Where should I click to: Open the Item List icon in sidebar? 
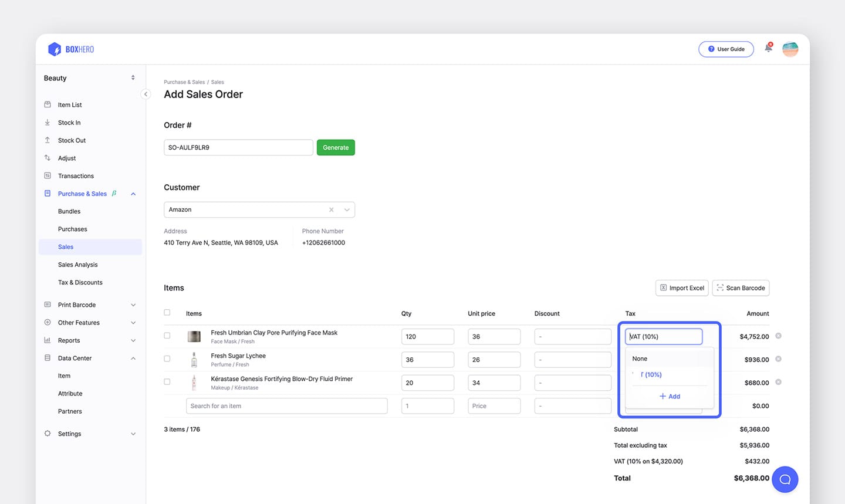(x=48, y=104)
